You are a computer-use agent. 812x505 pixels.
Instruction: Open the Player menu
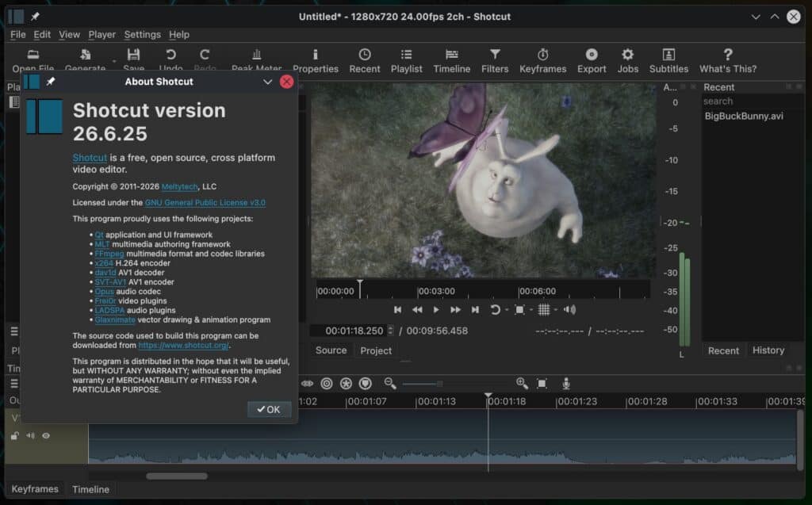102,34
